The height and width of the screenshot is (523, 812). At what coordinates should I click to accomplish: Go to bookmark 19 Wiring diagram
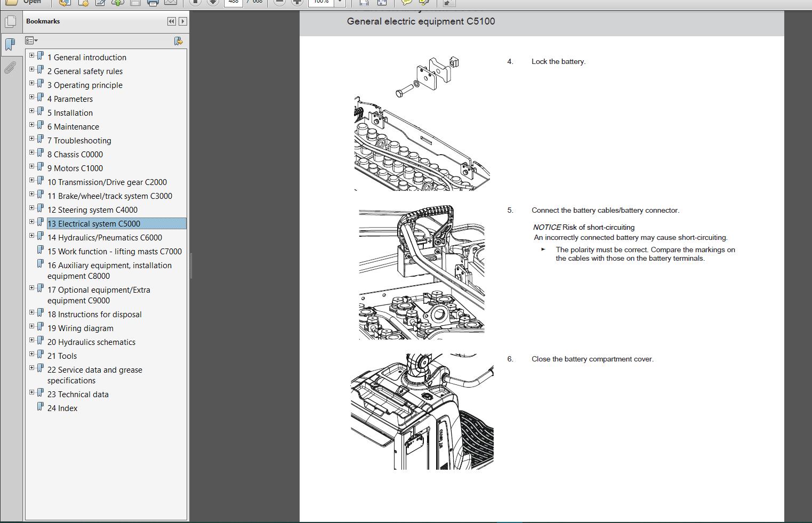tap(81, 328)
